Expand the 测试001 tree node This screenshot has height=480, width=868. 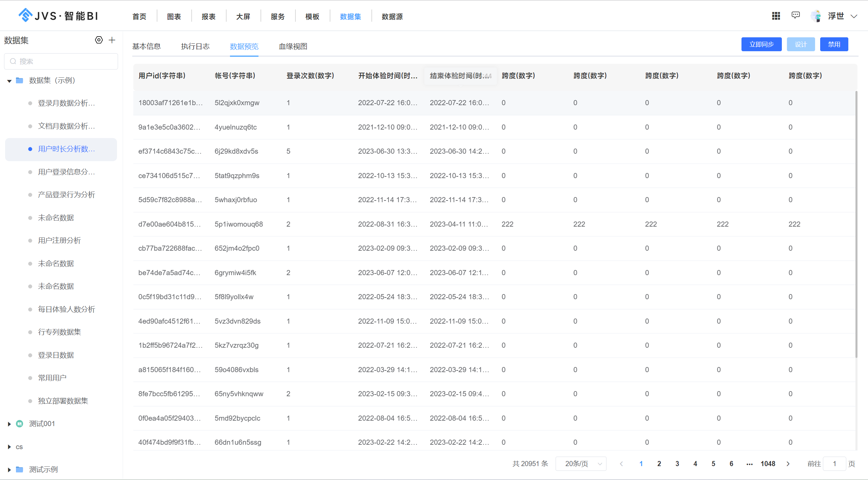(x=8, y=423)
